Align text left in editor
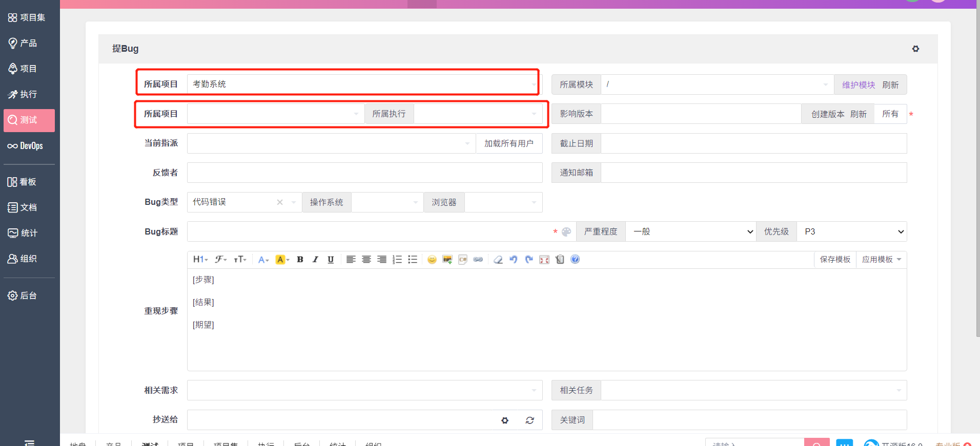The width and height of the screenshot is (980, 446). 351,260
